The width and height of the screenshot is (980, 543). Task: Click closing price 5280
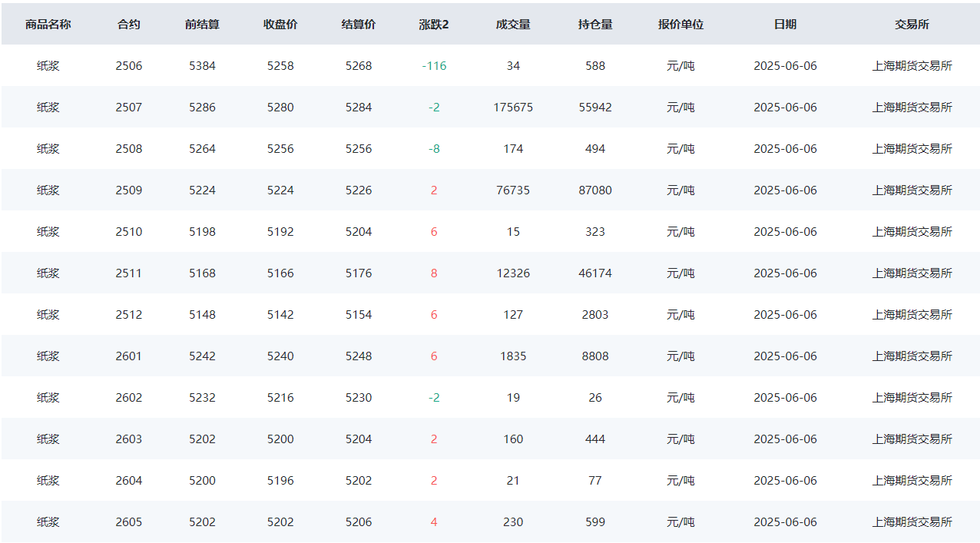point(280,108)
